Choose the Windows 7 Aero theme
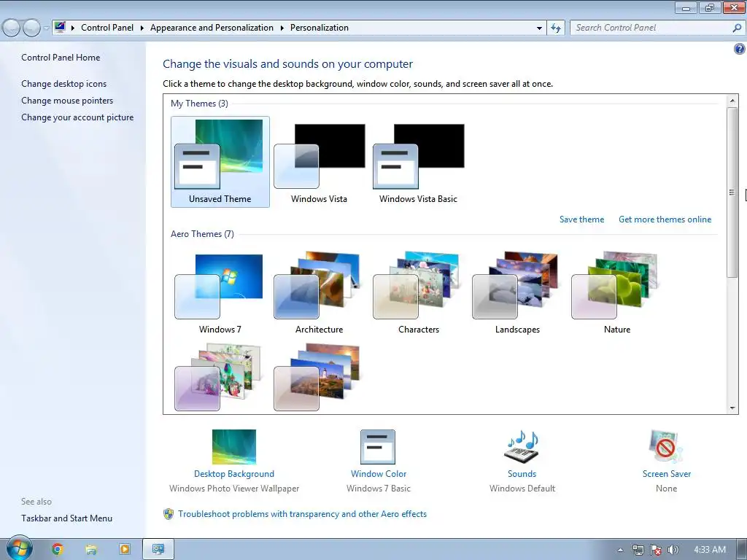The width and height of the screenshot is (747, 560). pos(220,293)
